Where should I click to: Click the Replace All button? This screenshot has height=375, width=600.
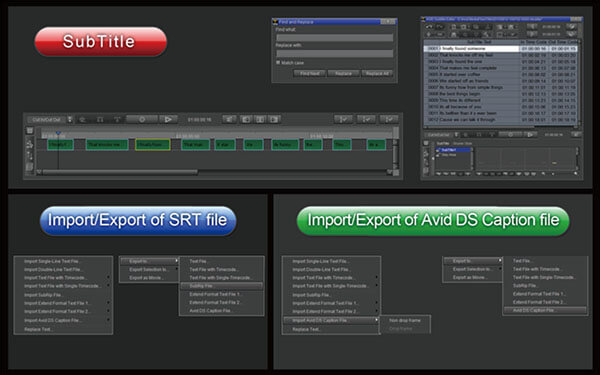[x=377, y=73]
